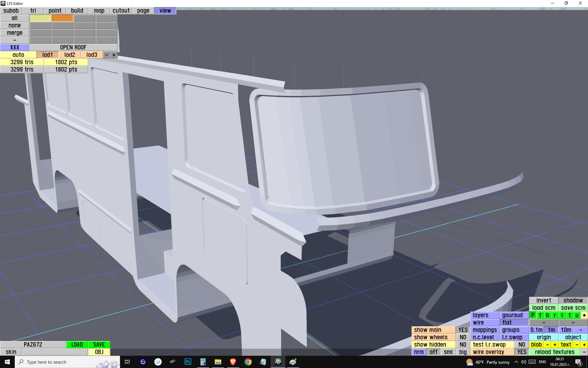This screenshot has width=588, height=368.
Task: Open the 'map' tab
Action: click(99, 11)
